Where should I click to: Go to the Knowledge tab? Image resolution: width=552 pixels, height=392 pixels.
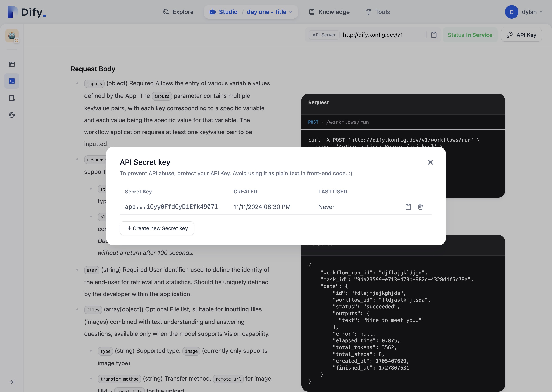click(x=329, y=12)
